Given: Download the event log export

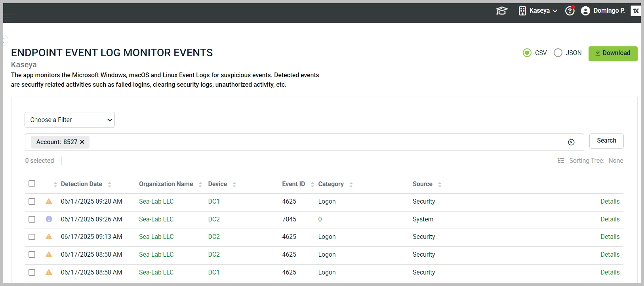Looking at the screenshot, I should tap(613, 53).
